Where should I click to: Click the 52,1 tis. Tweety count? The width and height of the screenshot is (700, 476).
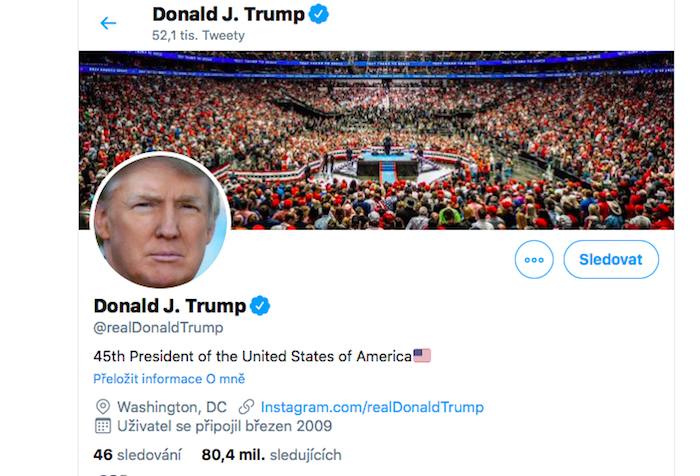(198, 35)
